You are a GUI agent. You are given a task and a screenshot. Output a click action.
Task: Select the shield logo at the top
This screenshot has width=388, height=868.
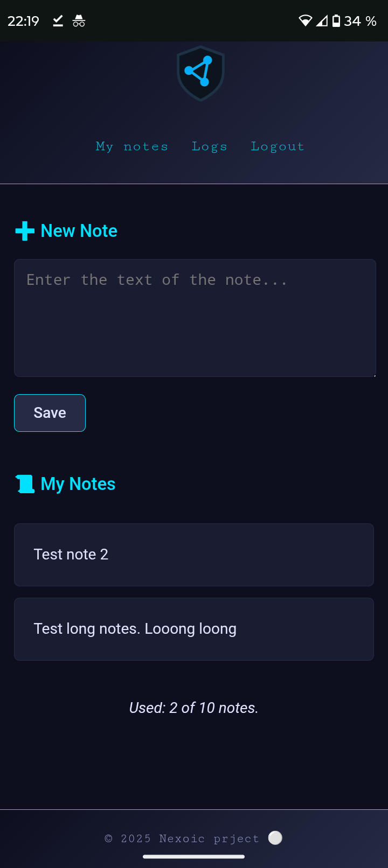click(200, 73)
